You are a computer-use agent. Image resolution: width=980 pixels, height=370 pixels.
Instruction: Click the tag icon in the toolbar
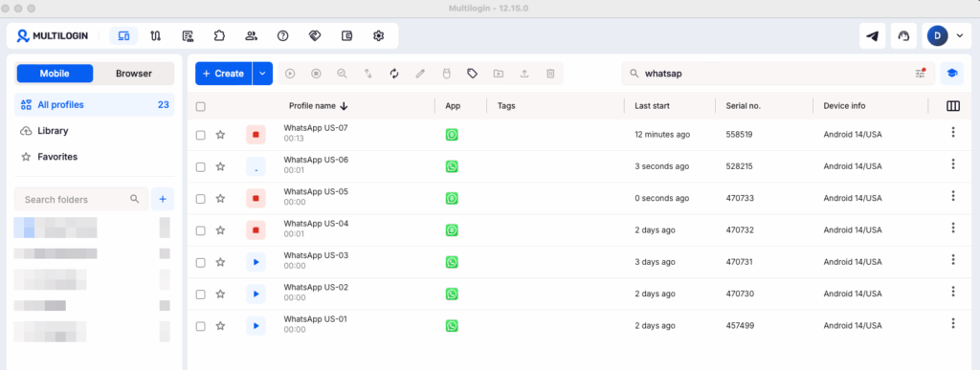point(473,74)
